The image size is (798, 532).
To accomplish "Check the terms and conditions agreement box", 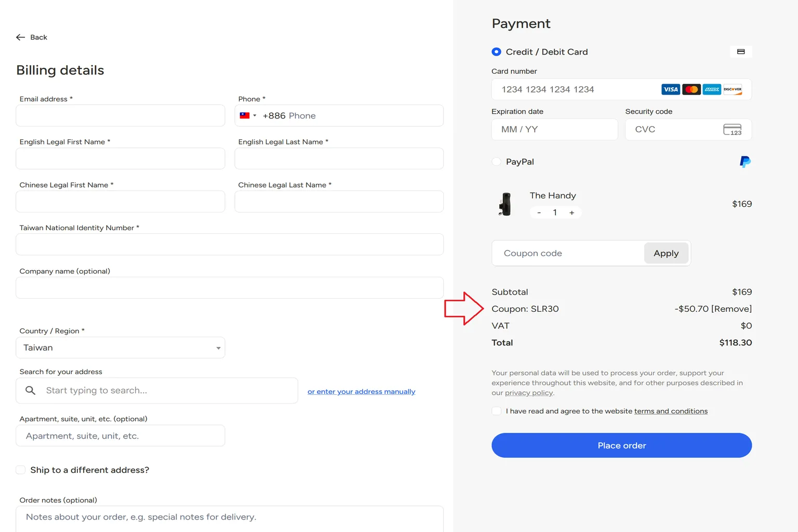I will pos(496,411).
